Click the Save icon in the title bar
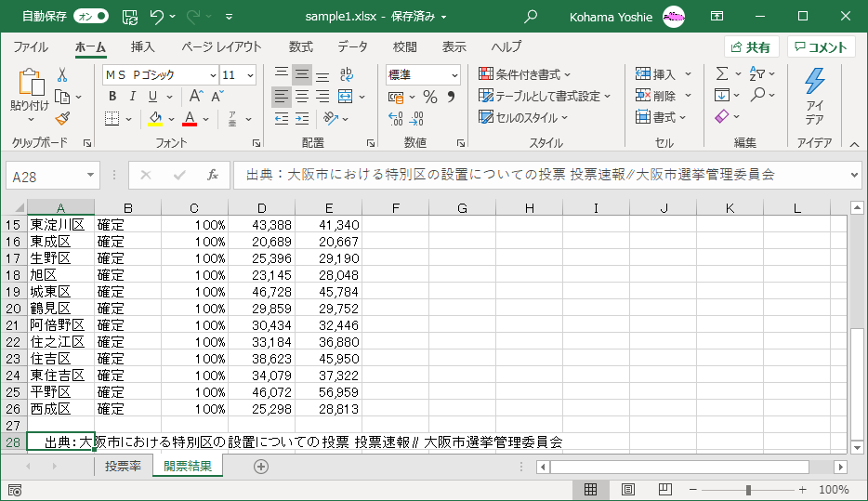 129,17
